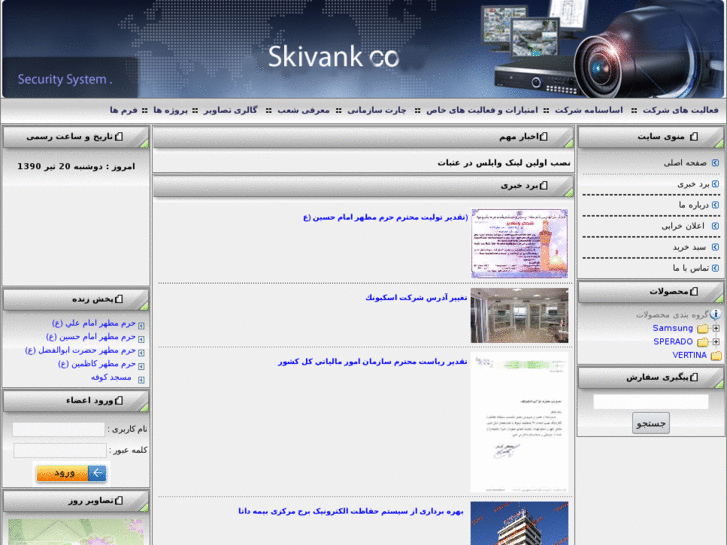Click the محصولات panel header icon
This screenshot has width=727, height=545.
click(694, 291)
